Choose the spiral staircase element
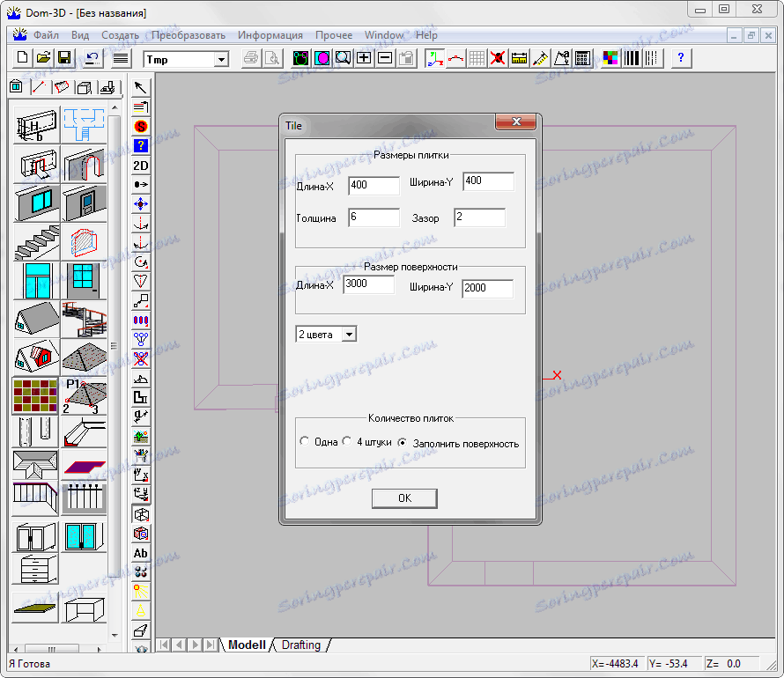 (84, 320)
